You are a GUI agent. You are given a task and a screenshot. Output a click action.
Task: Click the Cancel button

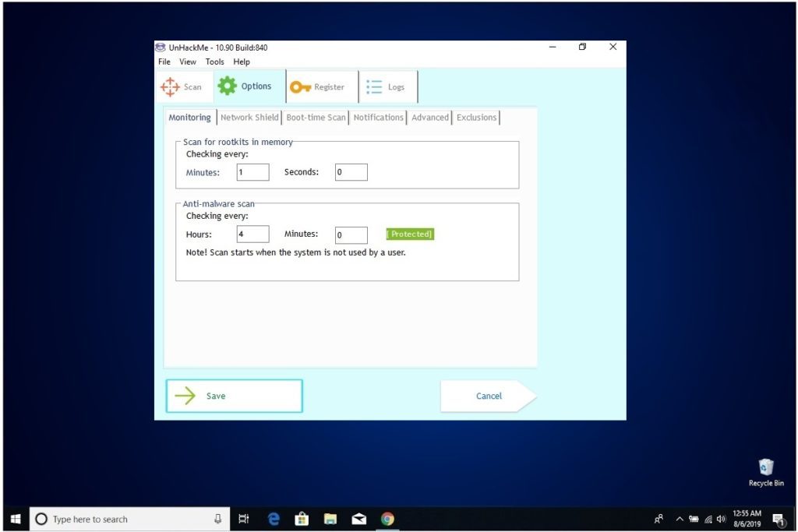pyautogui.click(x=489, y=396)
